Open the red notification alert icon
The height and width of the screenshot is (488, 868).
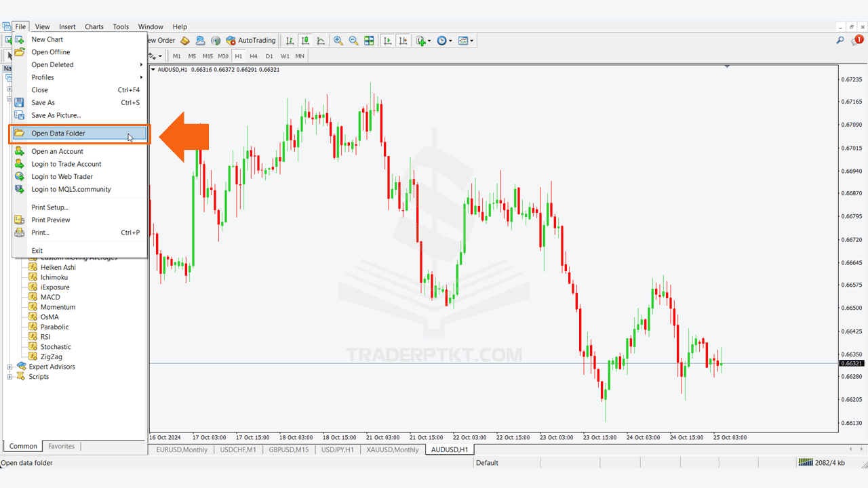(858, 41)
